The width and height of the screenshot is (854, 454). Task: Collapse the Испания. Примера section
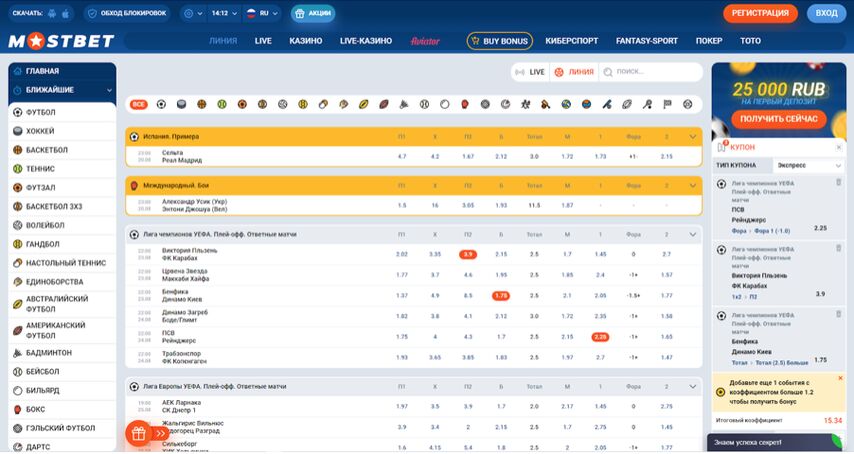(693, 137)
